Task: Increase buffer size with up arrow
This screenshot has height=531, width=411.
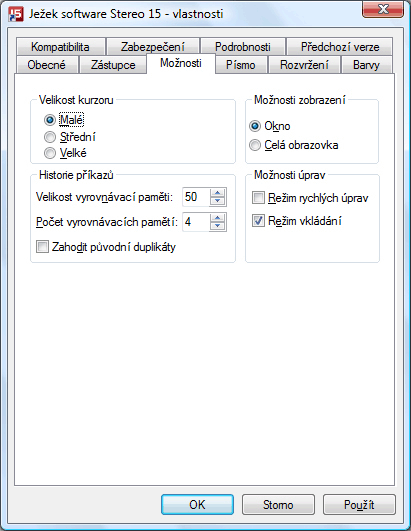Action: [217, 193]
